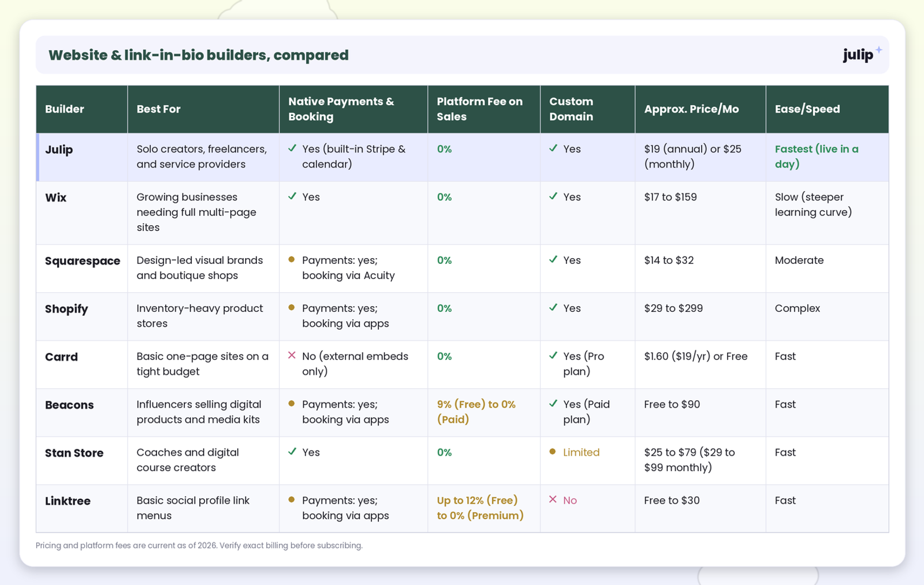Click Shopify's 'Complex' ease rating
The width and height of the screenshot is (924, 585).
[798, 308]
